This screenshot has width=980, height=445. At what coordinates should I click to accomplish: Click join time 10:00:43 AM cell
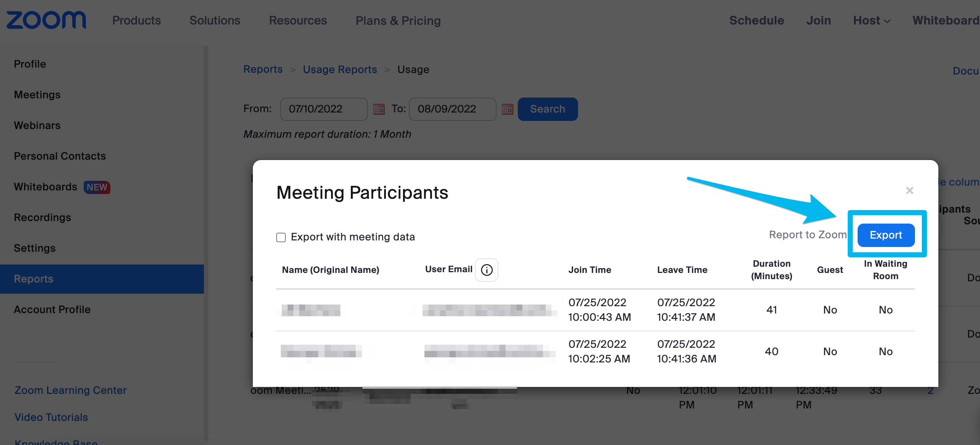599,309
